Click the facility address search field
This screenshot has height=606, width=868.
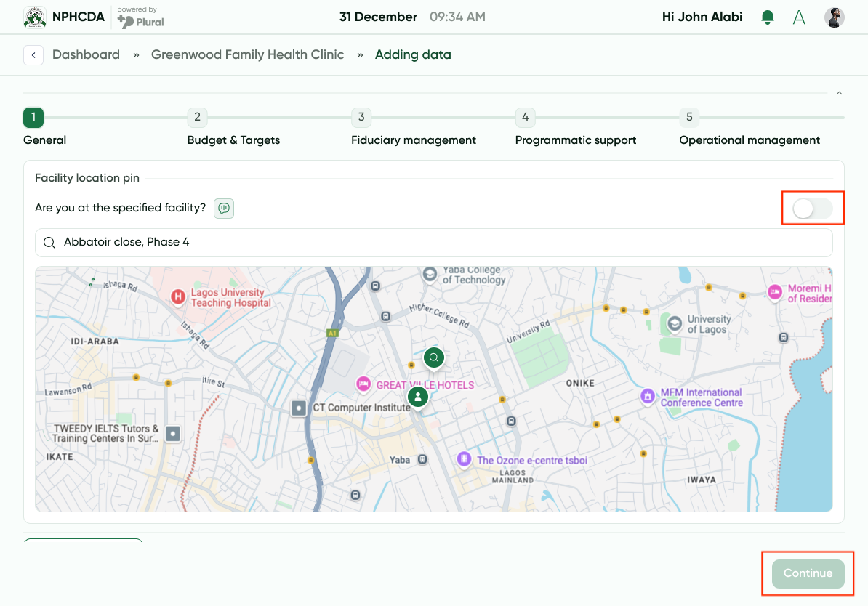pos(433,243)
